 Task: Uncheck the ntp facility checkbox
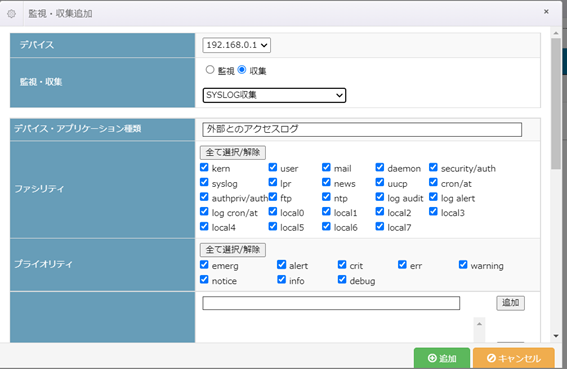click(326, 197)
